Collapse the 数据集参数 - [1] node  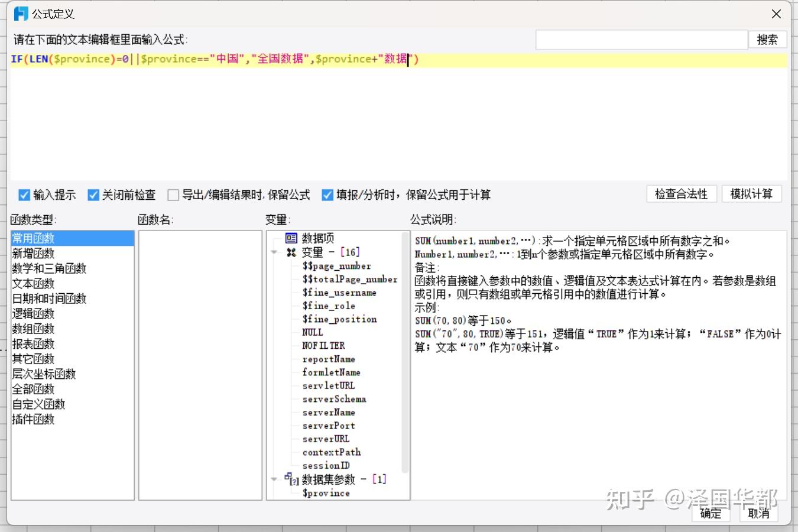click(x=274, y=479)
